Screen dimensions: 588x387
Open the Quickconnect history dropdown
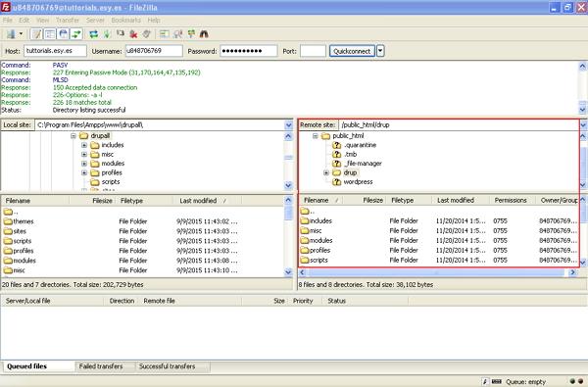click(380, 51)
